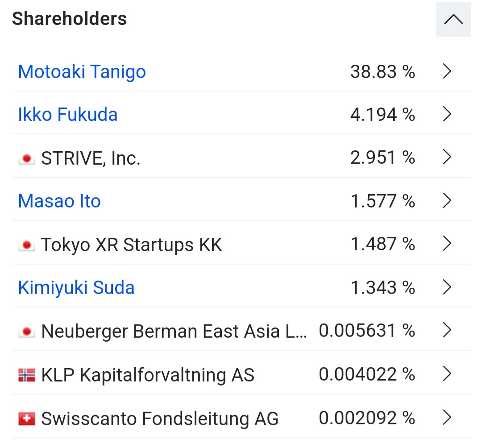This screenshot has width=482, height=448.
Task: Select the Tokyo XR Startups KK name
Action: (131, 245)
